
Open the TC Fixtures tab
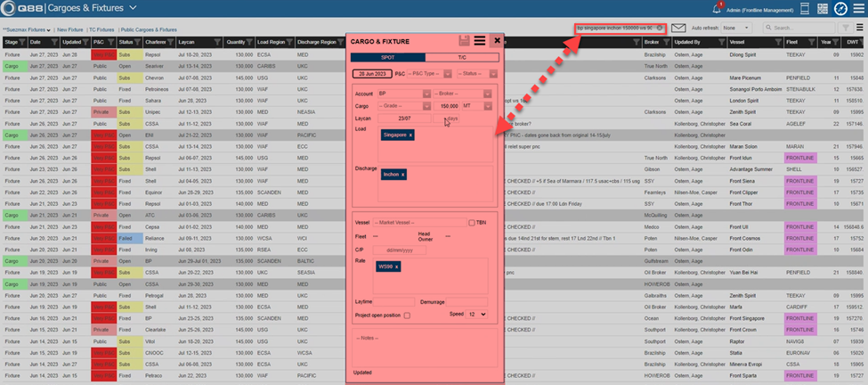coord(101,29)
